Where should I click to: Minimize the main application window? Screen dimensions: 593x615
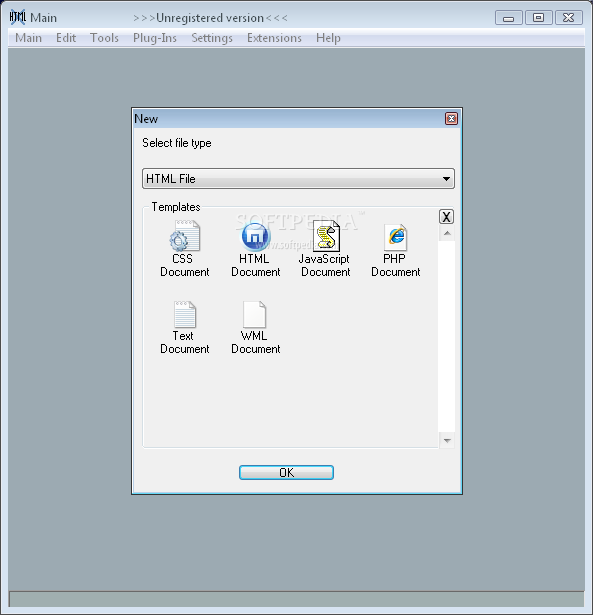pyautogui.click(x=509, y=18)
